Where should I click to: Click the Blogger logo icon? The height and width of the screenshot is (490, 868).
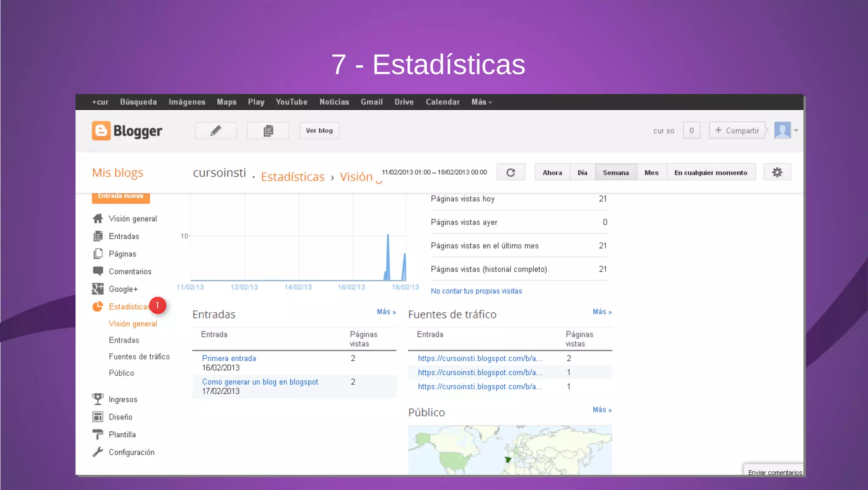click(101, 131)
